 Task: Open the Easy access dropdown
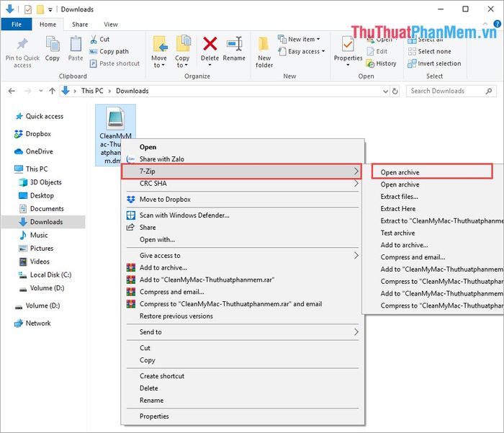(x=306, y=52)
